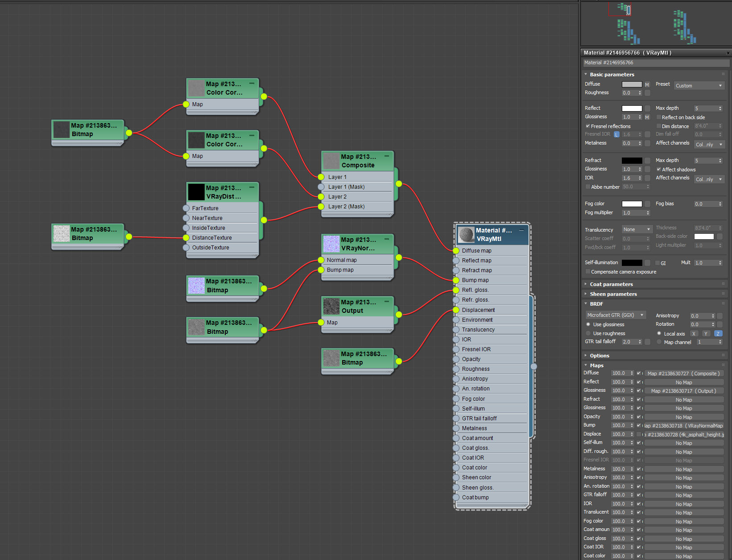Collapse the Composite node with minus icon
The height and width of the screenshot is (560, 732).
[x=387, y=156]
